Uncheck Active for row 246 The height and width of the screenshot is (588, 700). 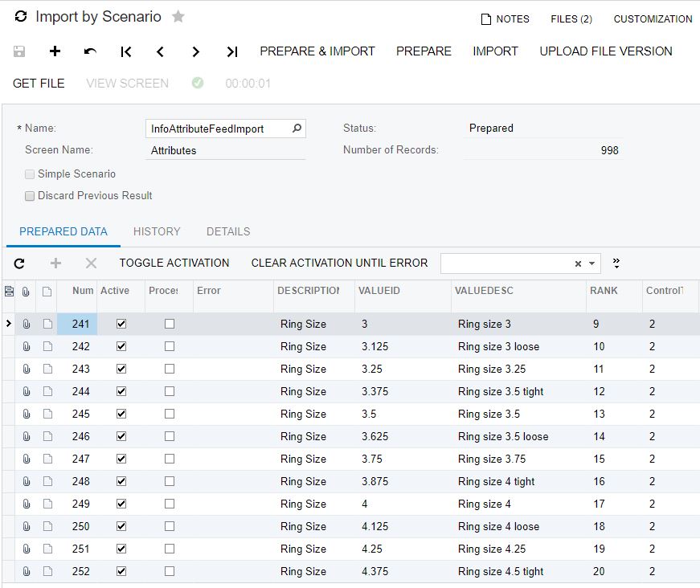click(x=121, y=436)
